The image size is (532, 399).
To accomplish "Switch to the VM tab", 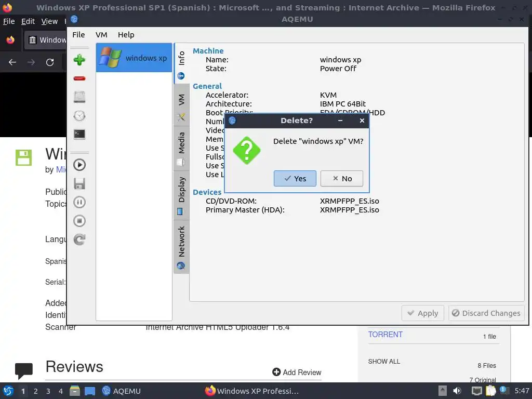I will point(181,105).
